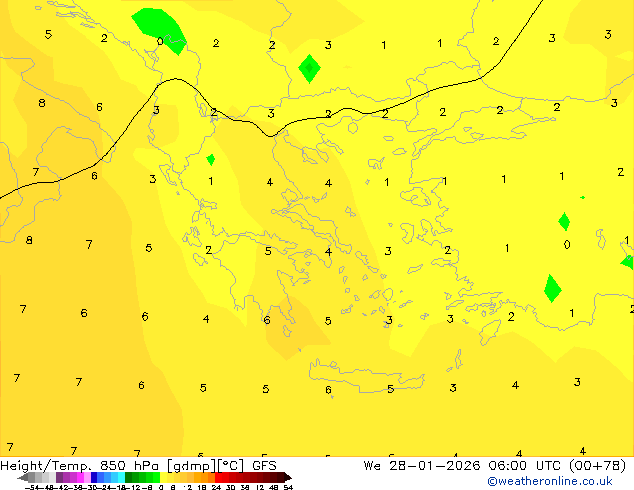Click the date 'We 28-01-2026'
The image size is (634, 490).
[x=422, y=466]
